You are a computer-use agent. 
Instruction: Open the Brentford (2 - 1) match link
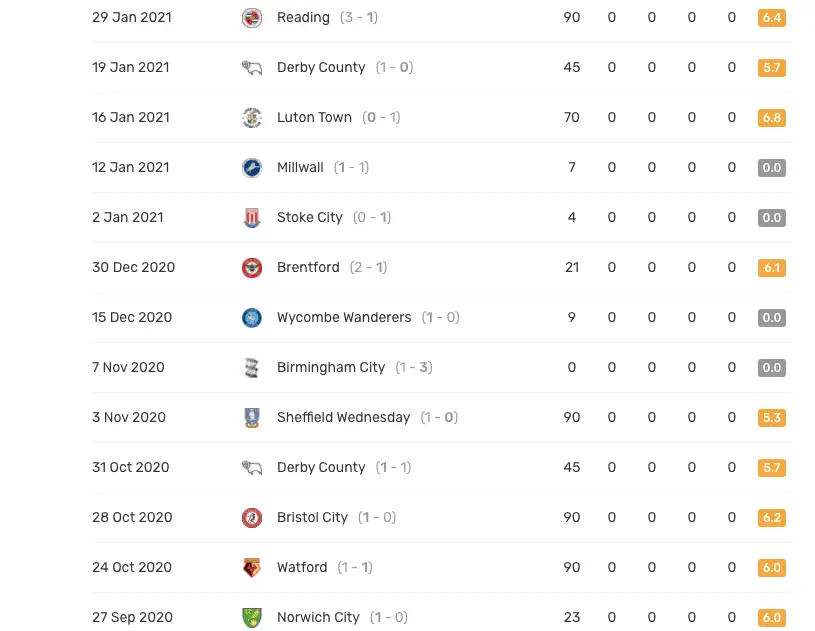[x=332, y=268]
